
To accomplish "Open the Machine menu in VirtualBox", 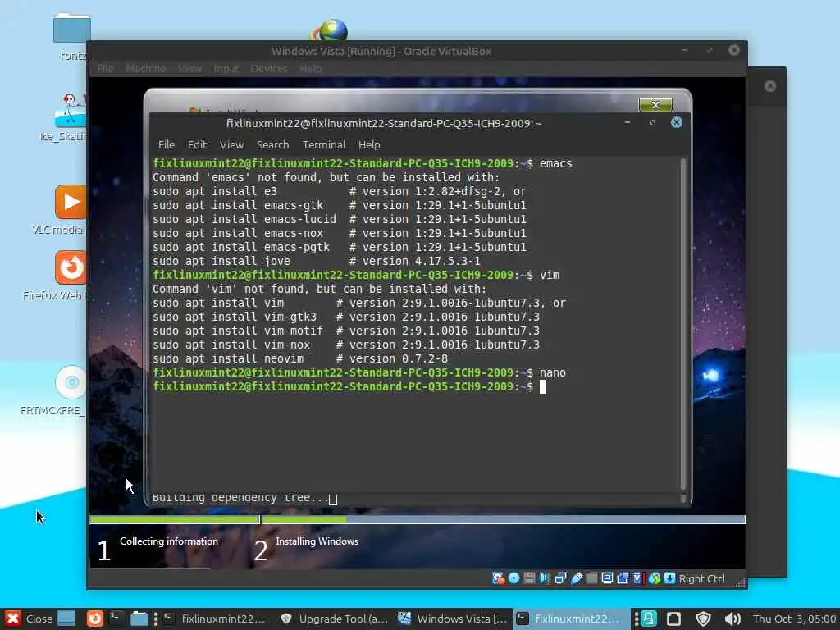I will pos(145,69).
